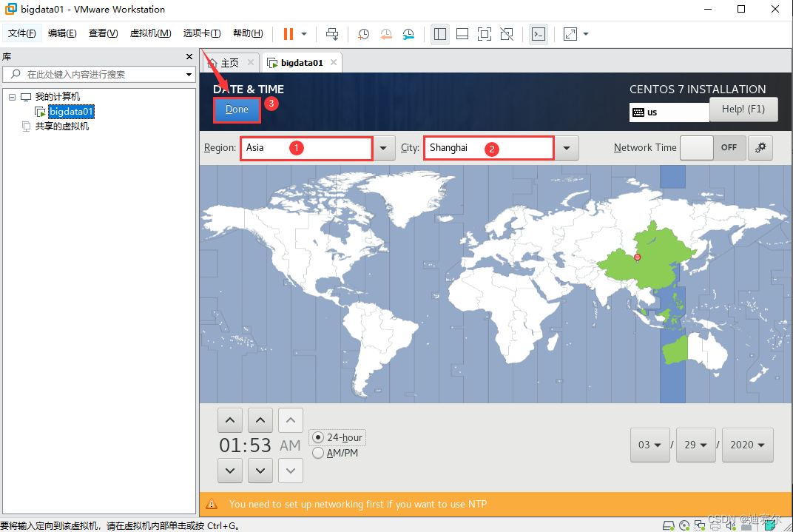
Task: Close the 主页 home tab
Action: click(250, 62)
